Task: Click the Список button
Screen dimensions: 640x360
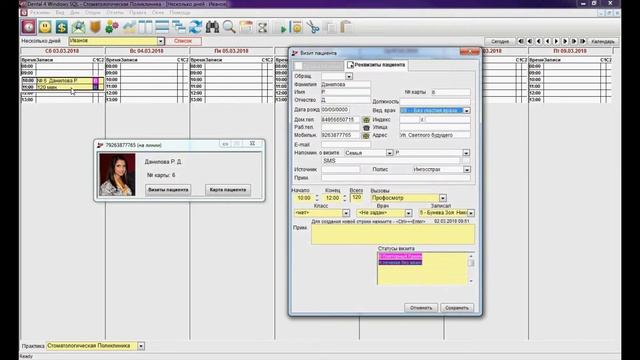Action: tap(183, 41)
